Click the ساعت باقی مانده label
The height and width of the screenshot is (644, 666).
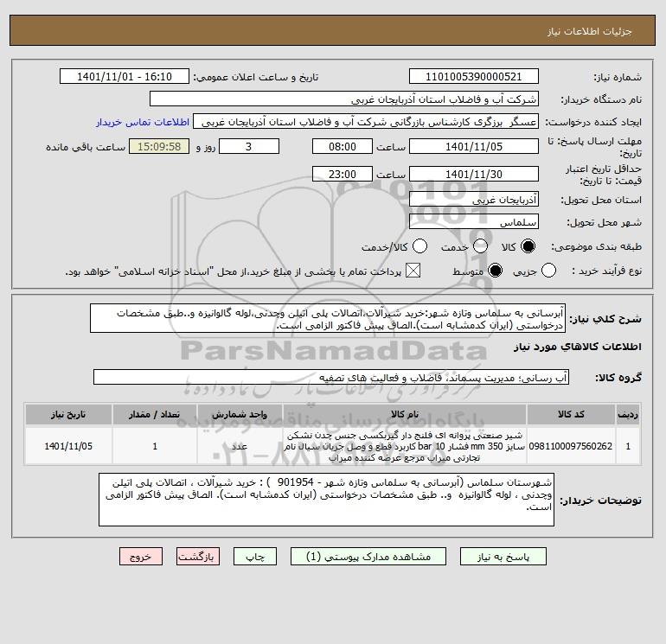[86, 147]
